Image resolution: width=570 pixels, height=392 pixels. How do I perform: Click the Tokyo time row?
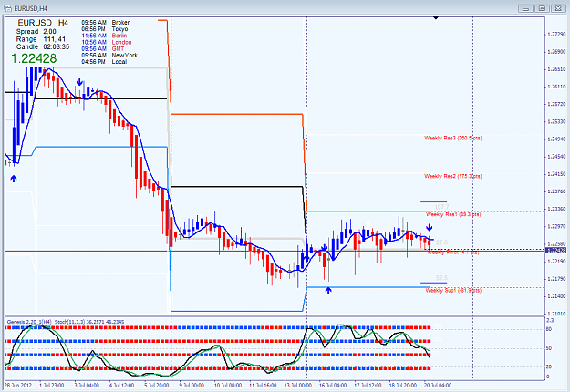click(105, 29)
